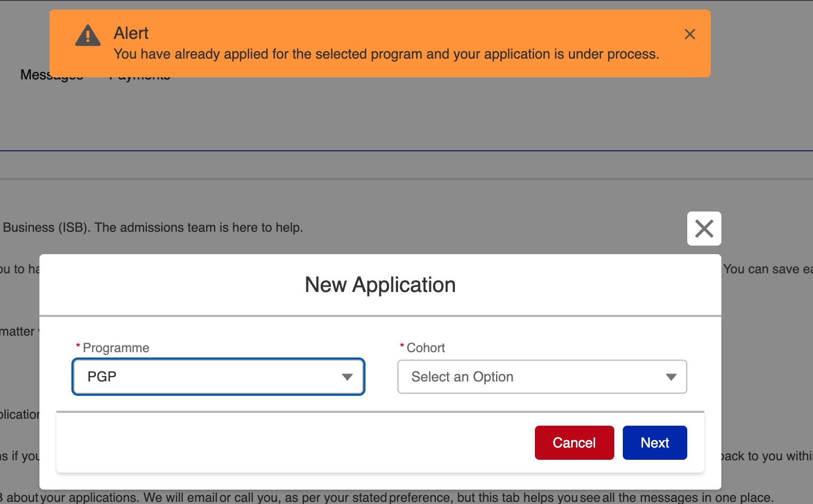
Task: Click the white footer area left of Cancel
Action: pyautogui.click(x=293, y=442)
